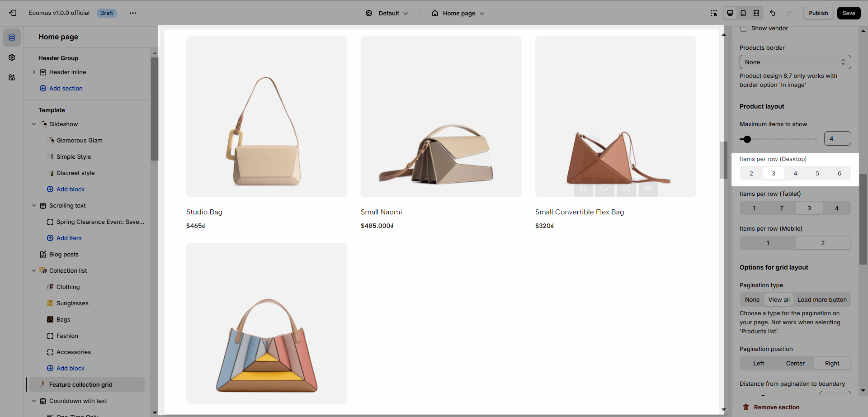Set pagination position to Right
This screenshot has height=417, width=868.
(x=832, y=364)
